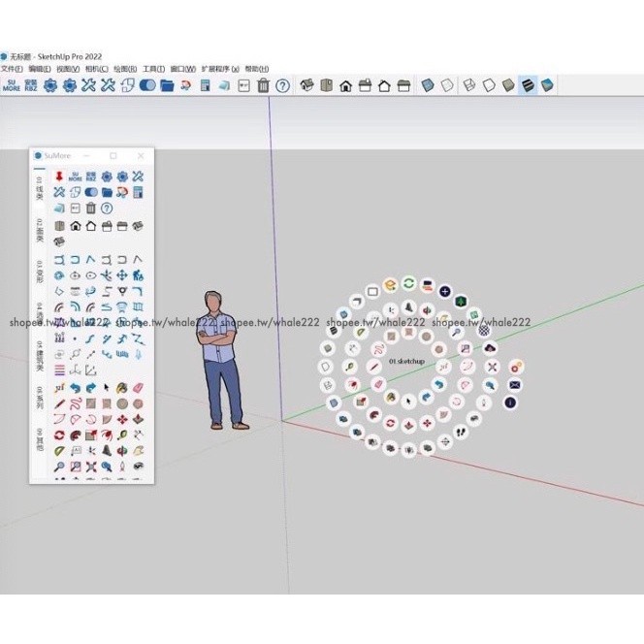Switch to 05 建筑类 tab in SuMore panel

tap(40, 356)
